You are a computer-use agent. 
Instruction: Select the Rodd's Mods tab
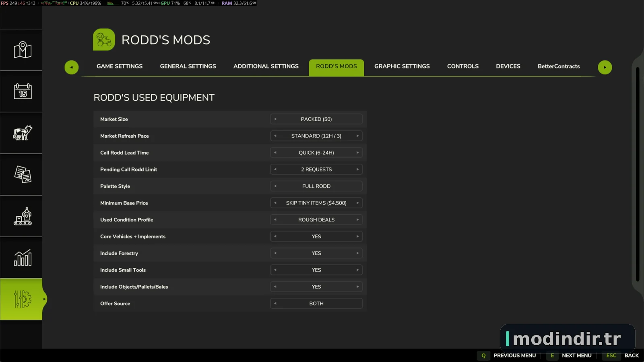point(336,68)
